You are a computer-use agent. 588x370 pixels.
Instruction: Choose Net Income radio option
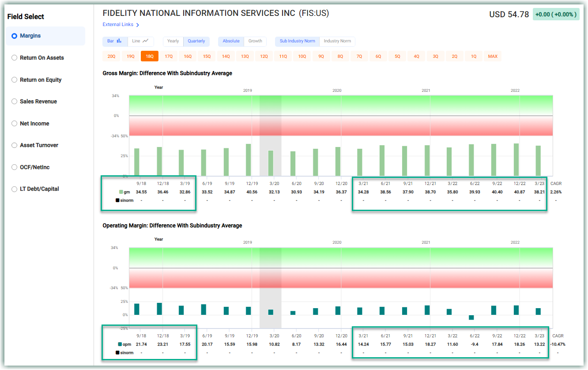(x=14, y=124)
